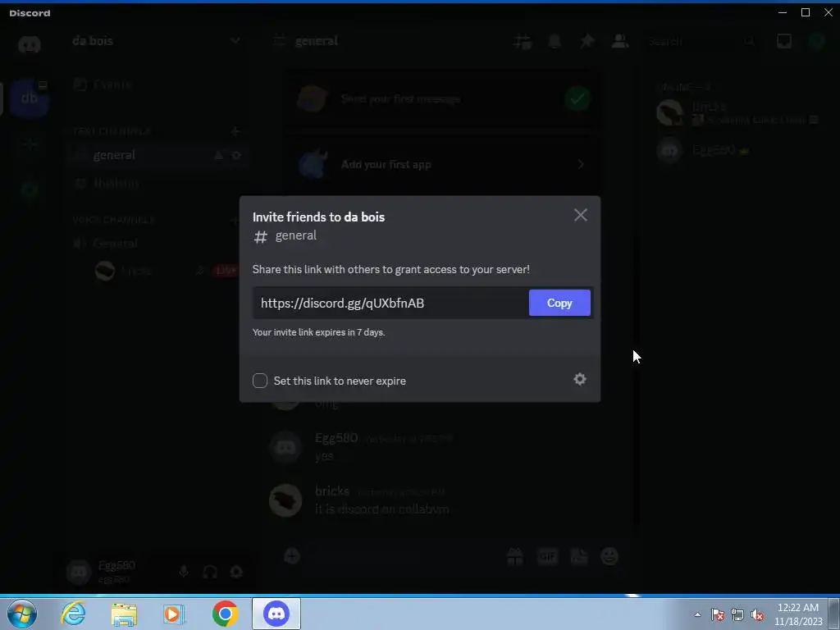Focus the Search box

[x=702, y=41]
